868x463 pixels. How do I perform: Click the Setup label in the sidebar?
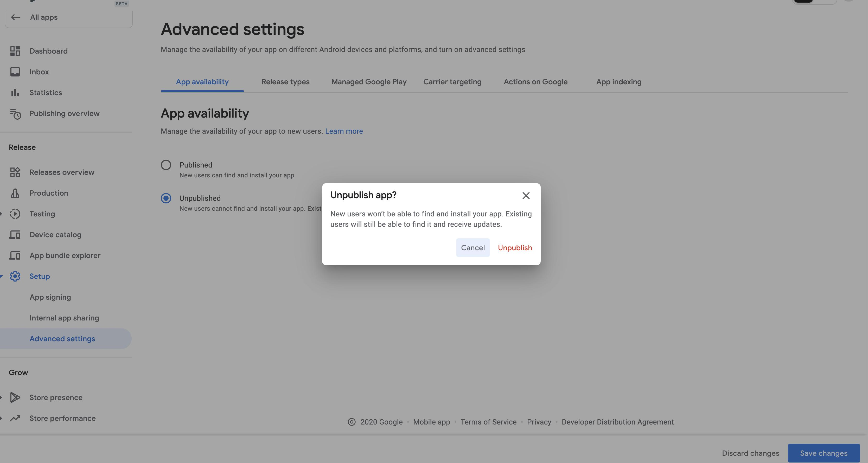[40, 276]
